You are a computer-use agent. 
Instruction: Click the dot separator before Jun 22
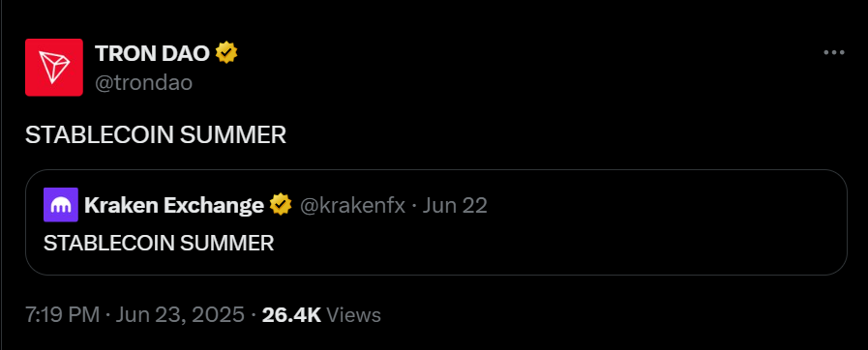pyautogui.click(x=414, y=206)
